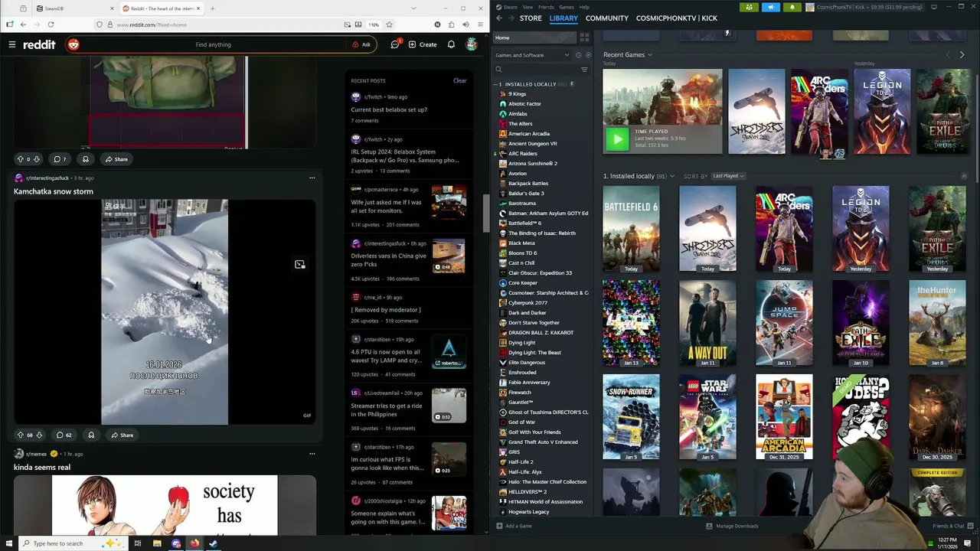Open Task View on the taskbar
Image resolution: width=980 pixels, height=551 pixels.
tap(137, 543)
